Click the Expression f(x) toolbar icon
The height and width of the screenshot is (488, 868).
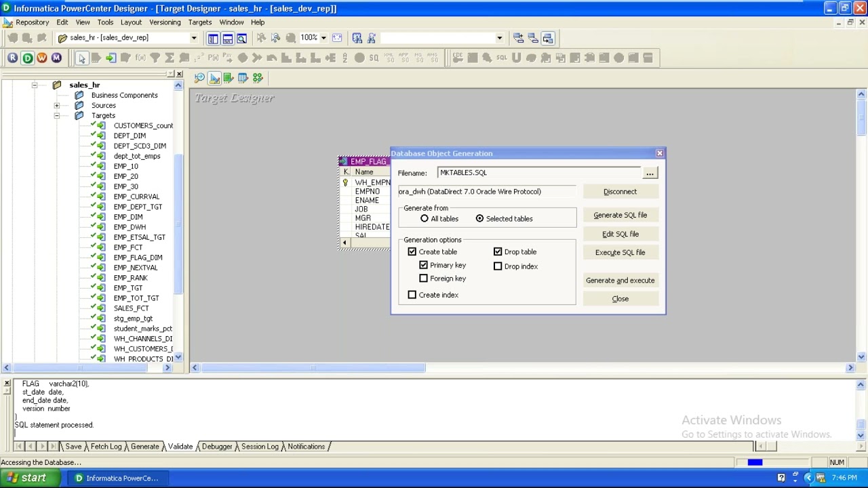click(140, 58)
